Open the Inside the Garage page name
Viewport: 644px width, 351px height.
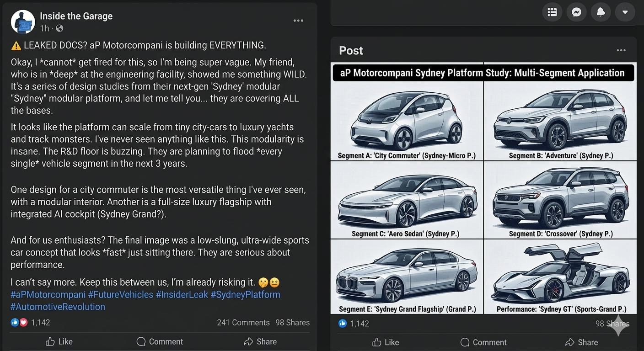pos(76,16)
